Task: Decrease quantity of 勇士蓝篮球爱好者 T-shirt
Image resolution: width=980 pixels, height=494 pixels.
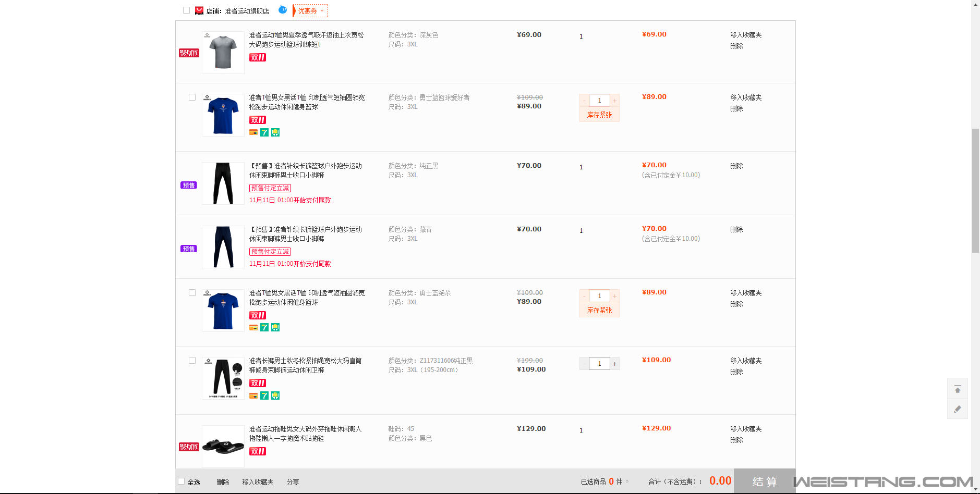Action: click(x=584, y=101)
